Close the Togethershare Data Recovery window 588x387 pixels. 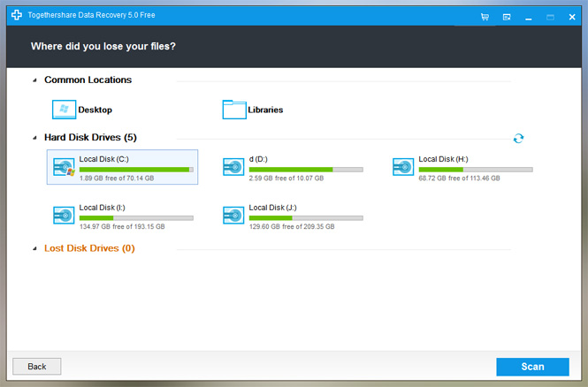(x=572, y=17)
